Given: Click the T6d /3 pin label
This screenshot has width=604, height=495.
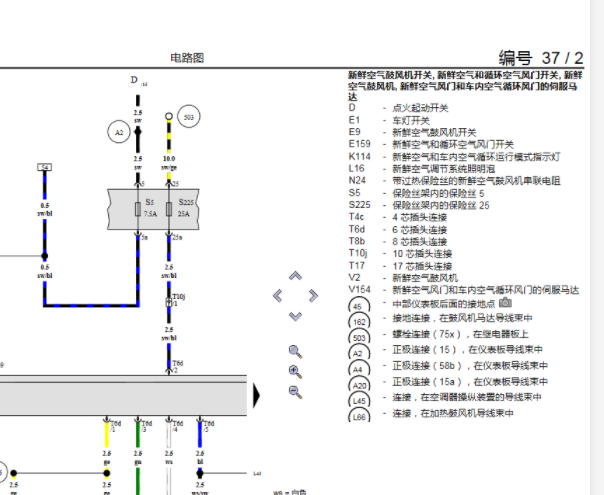Looking at the screenshot, I should pyautogui.click(x=147, y=426).
